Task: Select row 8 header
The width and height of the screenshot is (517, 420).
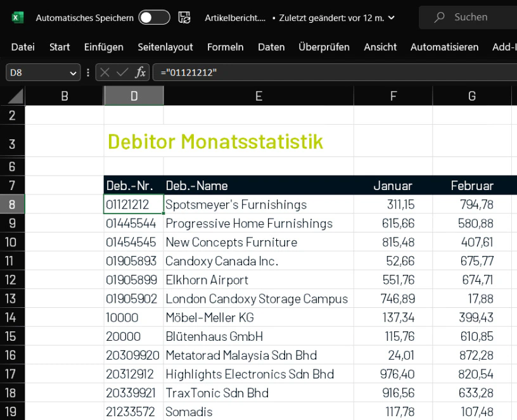Action: click(12, 205)
